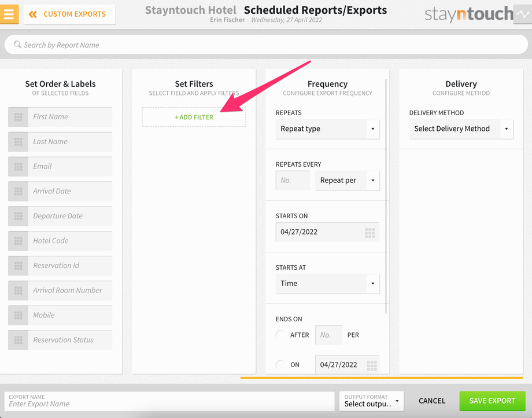Click the Reservation Status label field

click(70, 340)
